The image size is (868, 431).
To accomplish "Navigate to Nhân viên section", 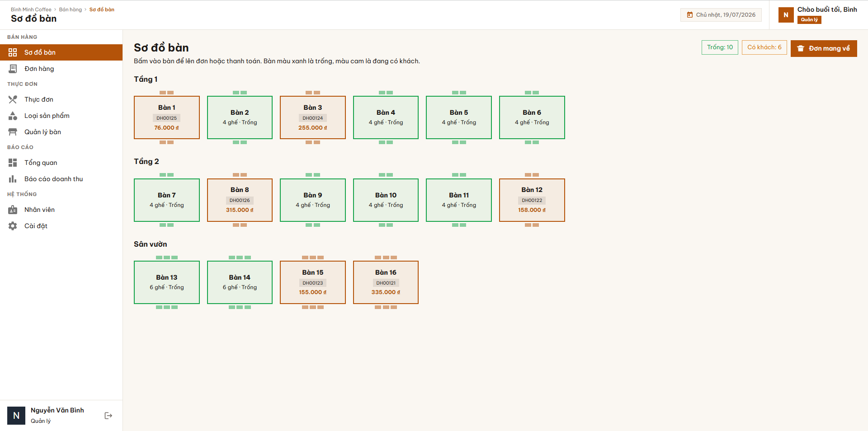I will pyautogui.click(x=61, y=210).
